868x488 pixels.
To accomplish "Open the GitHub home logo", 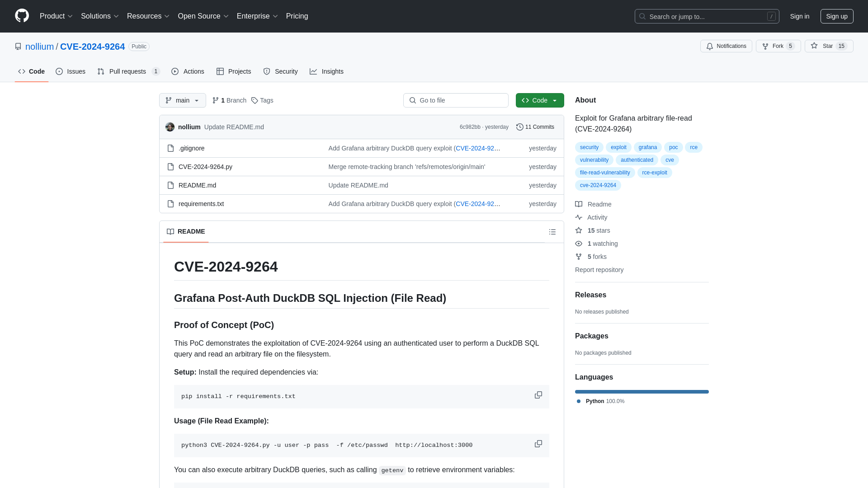I will (22, 16).
